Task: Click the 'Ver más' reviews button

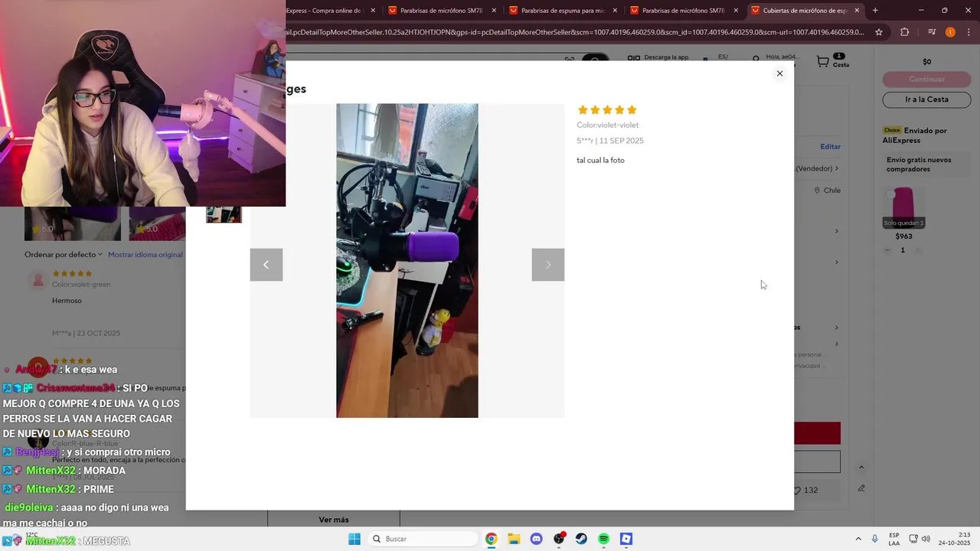Action: click(334, 520)
